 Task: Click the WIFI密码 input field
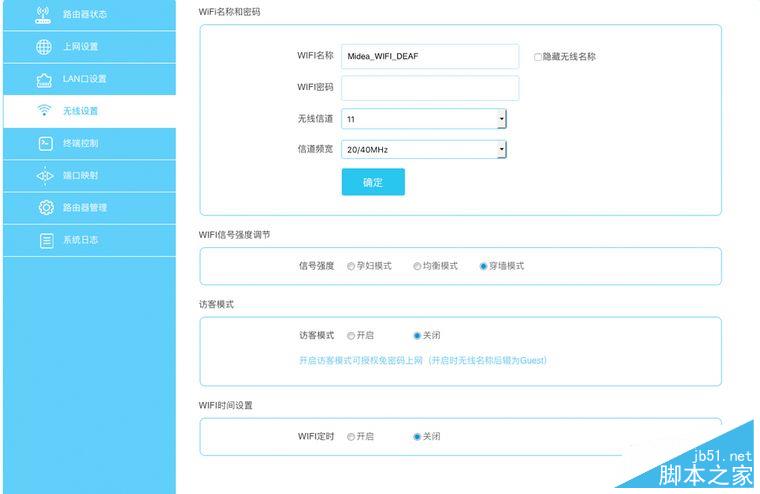(x=430, y=88)
